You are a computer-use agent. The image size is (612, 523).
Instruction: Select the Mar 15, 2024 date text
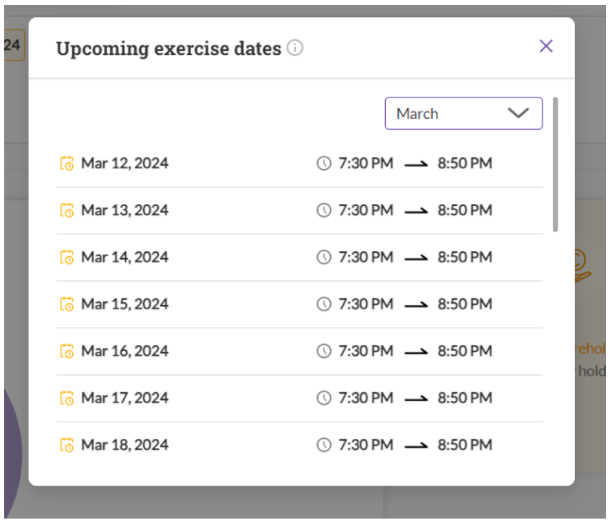point(125,304)
